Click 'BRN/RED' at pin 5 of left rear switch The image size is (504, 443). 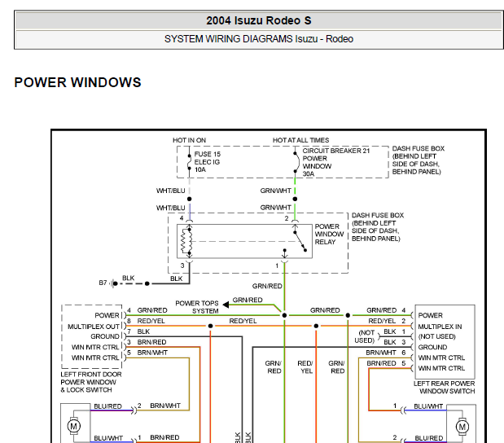click(381, 363)
